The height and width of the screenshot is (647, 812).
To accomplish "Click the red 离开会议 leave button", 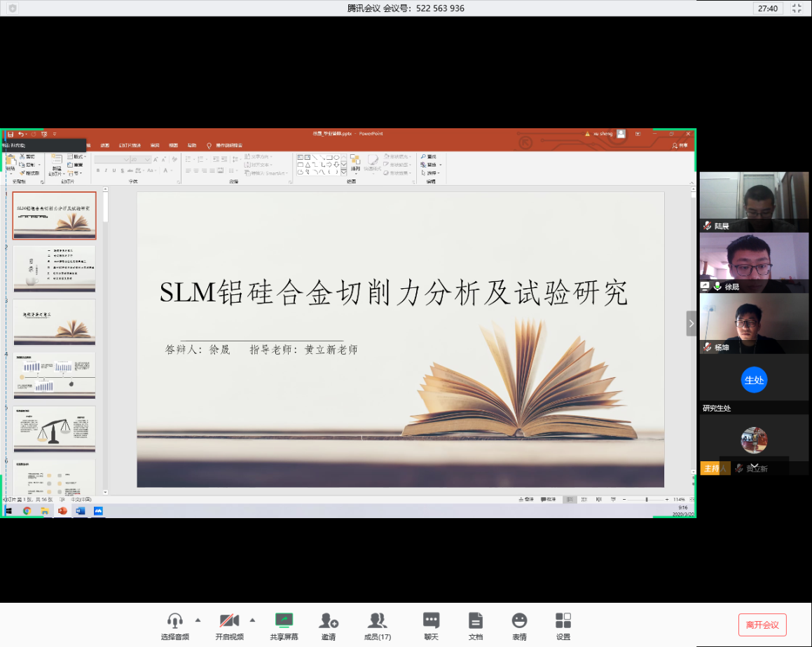I will pyautogui.click(x=762, y=625).
